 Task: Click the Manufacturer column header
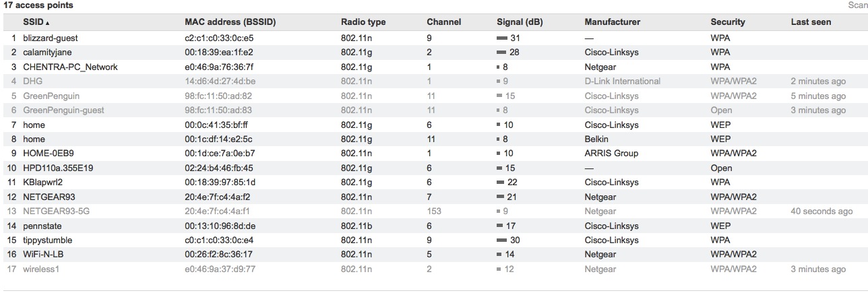click(x=612, y=22)
